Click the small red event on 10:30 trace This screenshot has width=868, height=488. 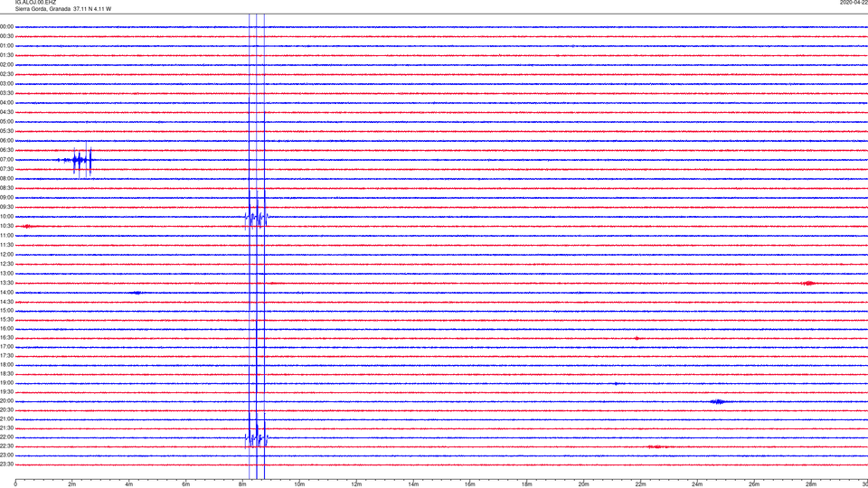tap(27, 226)
